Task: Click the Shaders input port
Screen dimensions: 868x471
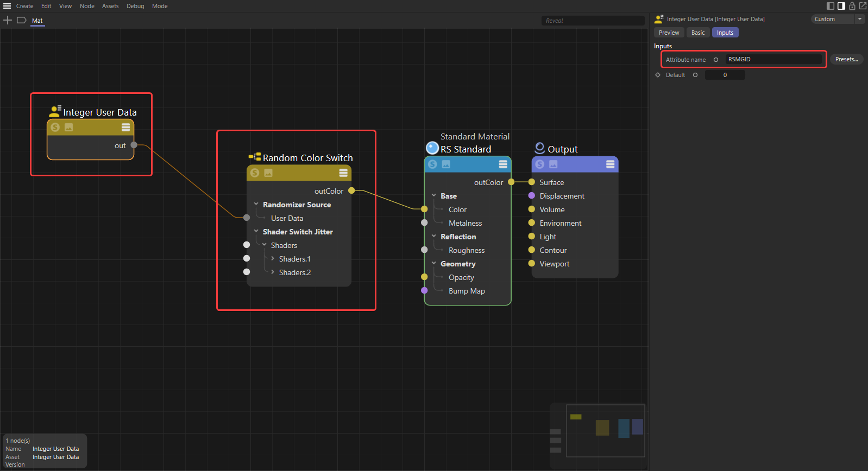Action: point(247,245)
